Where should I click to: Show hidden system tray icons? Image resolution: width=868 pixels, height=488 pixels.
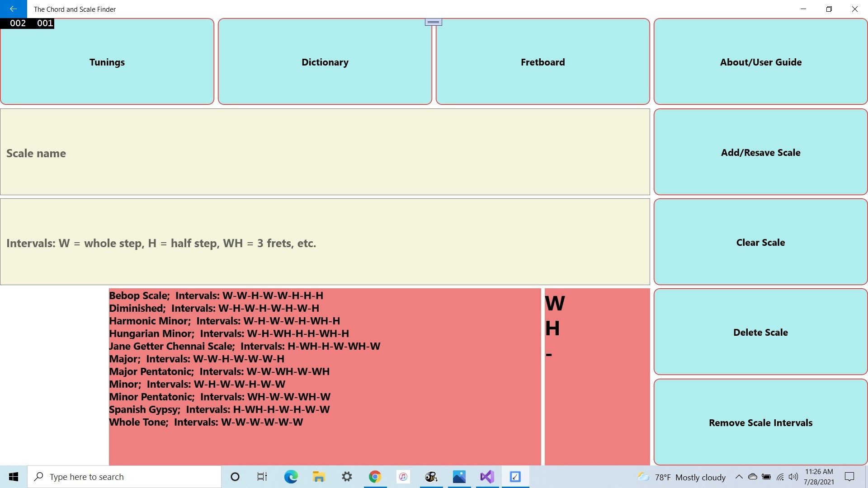(739, 477)
